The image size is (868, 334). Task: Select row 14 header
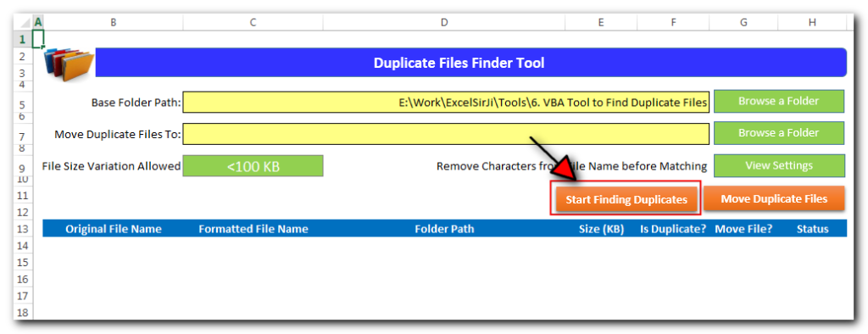click(23, 245)
